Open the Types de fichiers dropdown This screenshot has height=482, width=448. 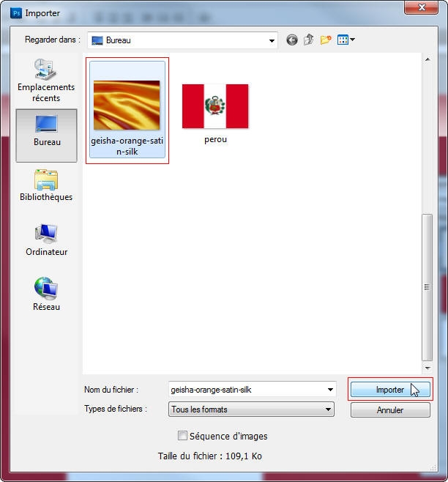click(251, 409)
